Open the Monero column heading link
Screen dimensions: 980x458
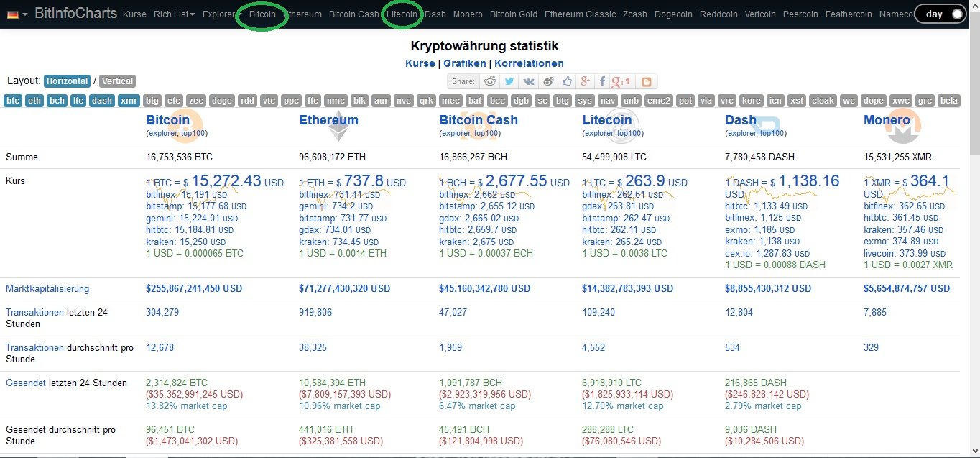coord(887,120)
